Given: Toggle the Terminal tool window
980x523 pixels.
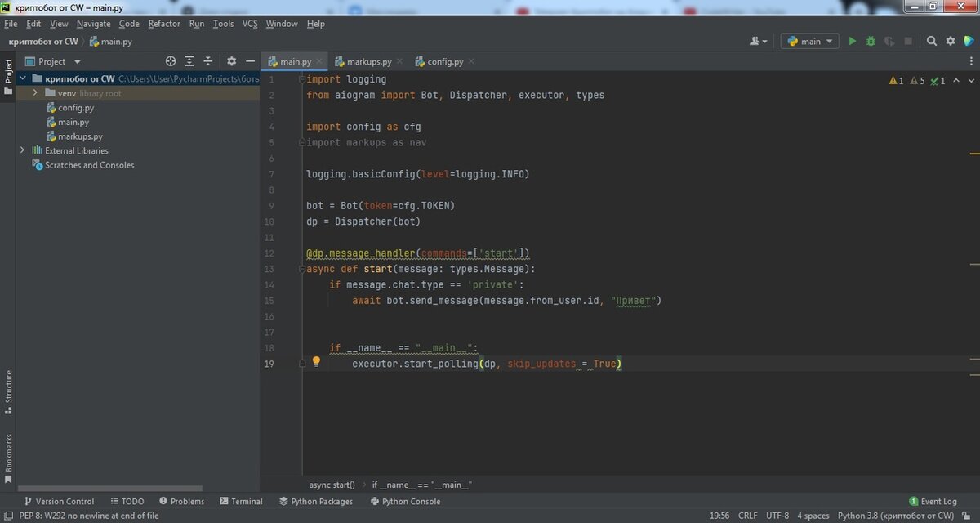Looking at the screenshot, I should (x=241, y=501).
